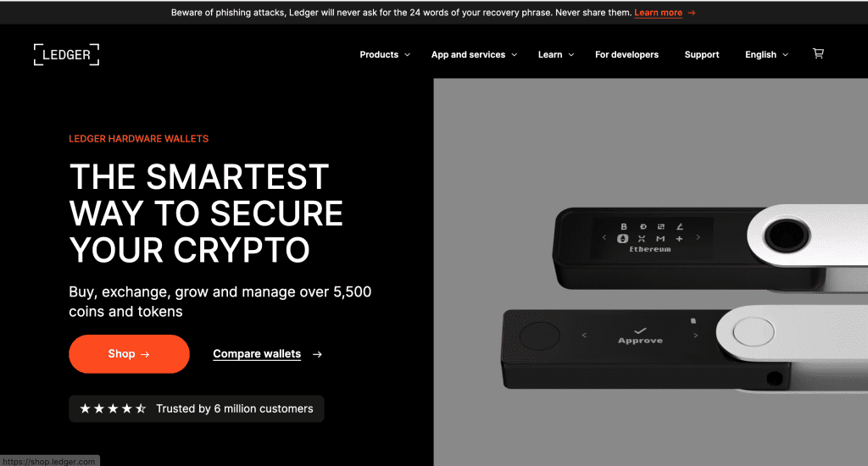Follow the Learn more phishing link

click(x=658, y=13)
